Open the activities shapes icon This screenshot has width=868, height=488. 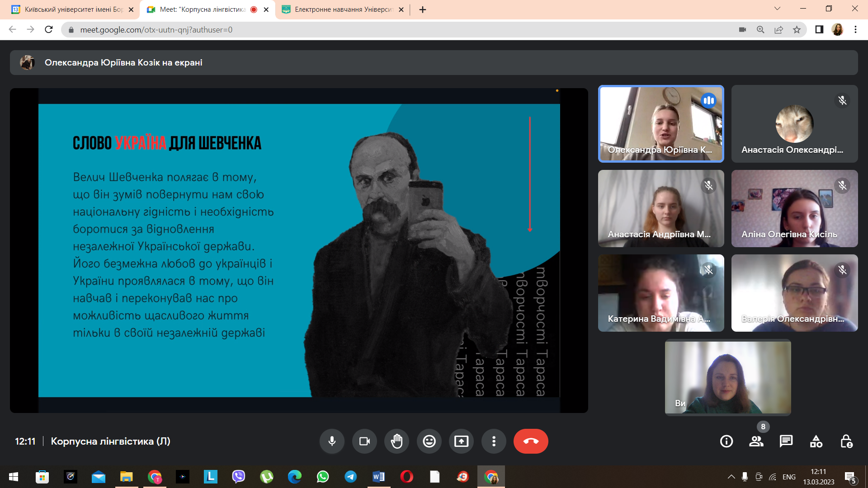tap(816, 441)
